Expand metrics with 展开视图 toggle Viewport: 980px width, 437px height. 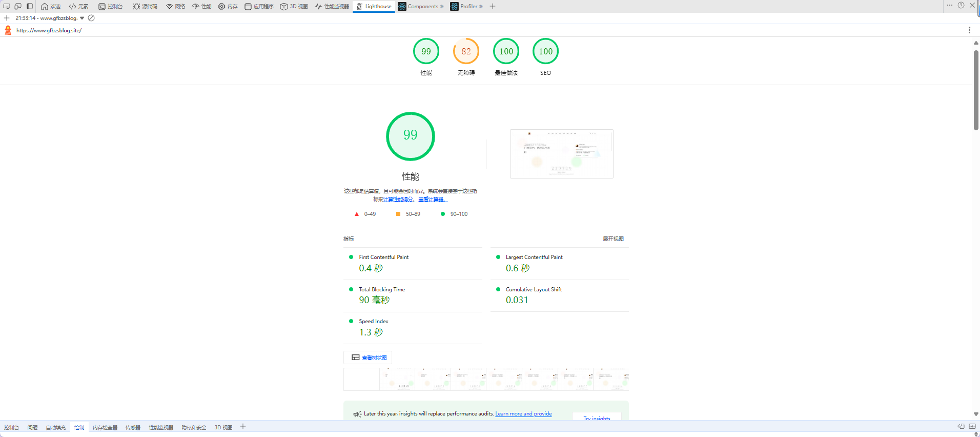tap(613, 239)
